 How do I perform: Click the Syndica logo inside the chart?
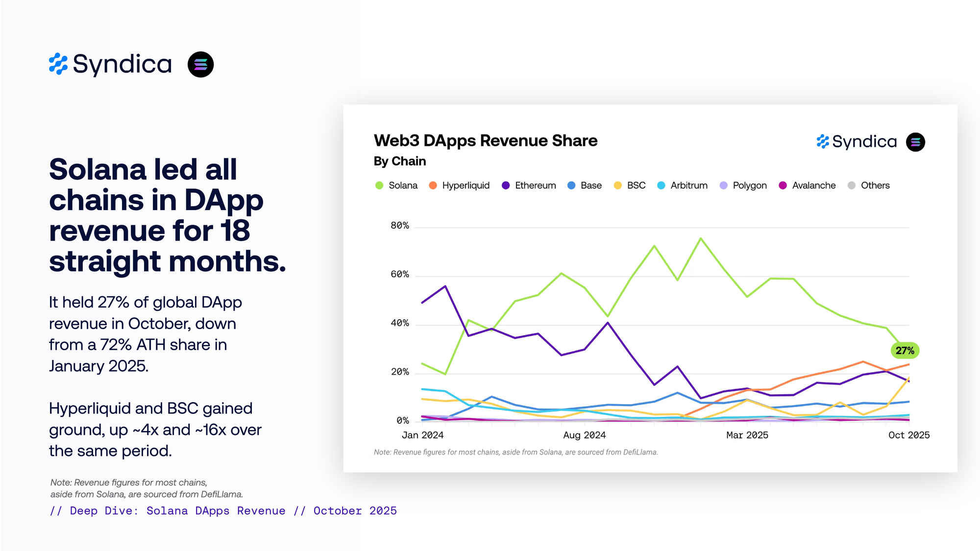point(857,142)
